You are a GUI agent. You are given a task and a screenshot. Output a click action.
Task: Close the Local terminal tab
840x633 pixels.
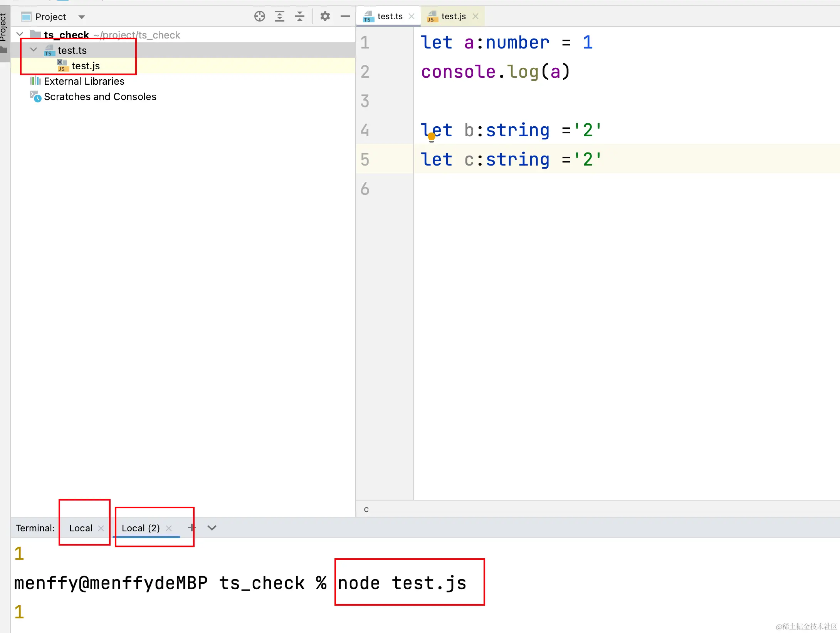101,528
